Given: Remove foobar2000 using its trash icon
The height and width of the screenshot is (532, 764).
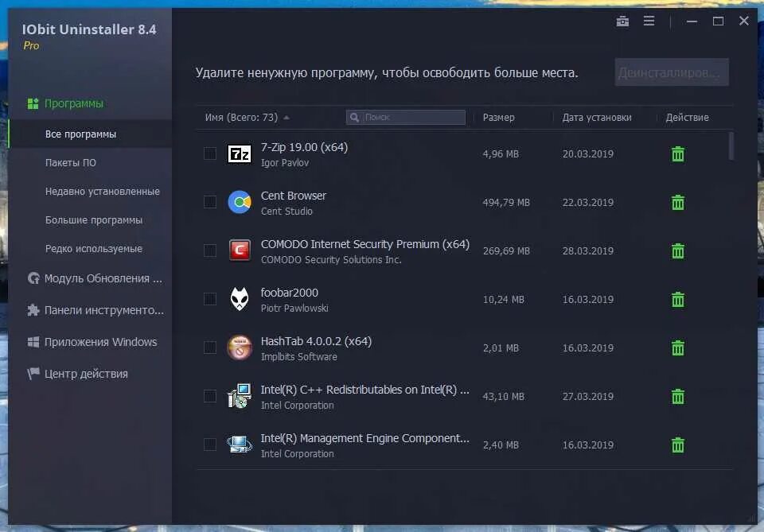Looking at the screenshot, I should pos(678,299).
